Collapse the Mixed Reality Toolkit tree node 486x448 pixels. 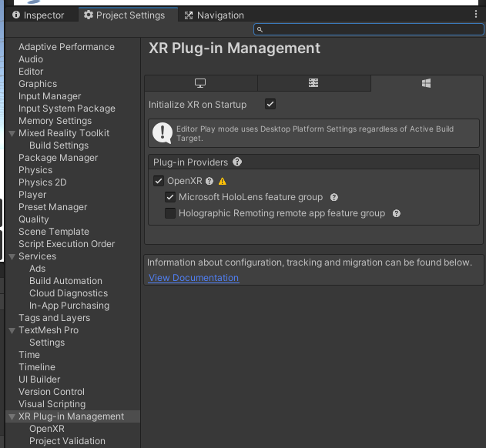[x=12, y=133]
